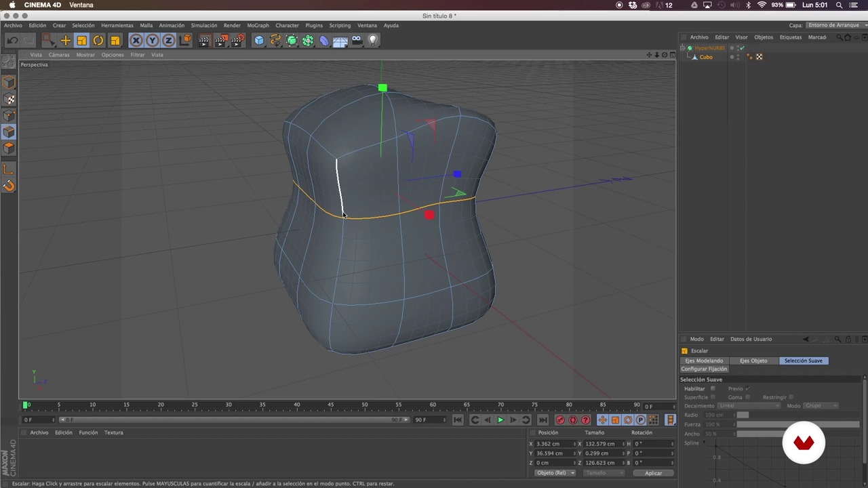Image resolution: width=868 pixels, height=488 pixels.
Task: Open the spline pen tool icon
Action: pos(275,41)
